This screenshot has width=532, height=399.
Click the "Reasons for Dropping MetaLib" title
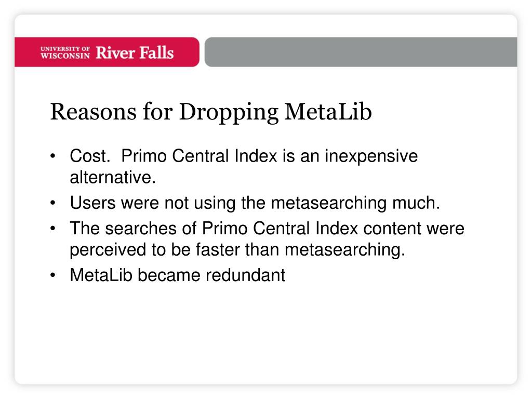211,112
